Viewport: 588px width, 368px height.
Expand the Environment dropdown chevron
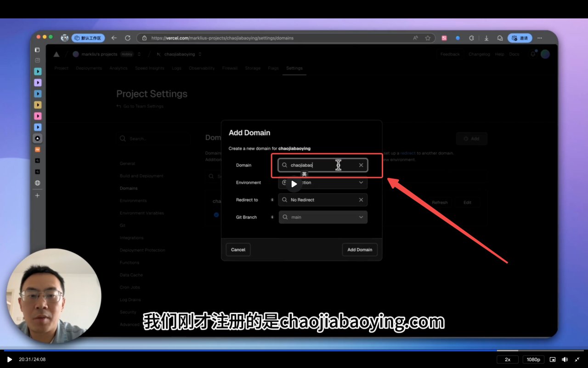(361, 183)
